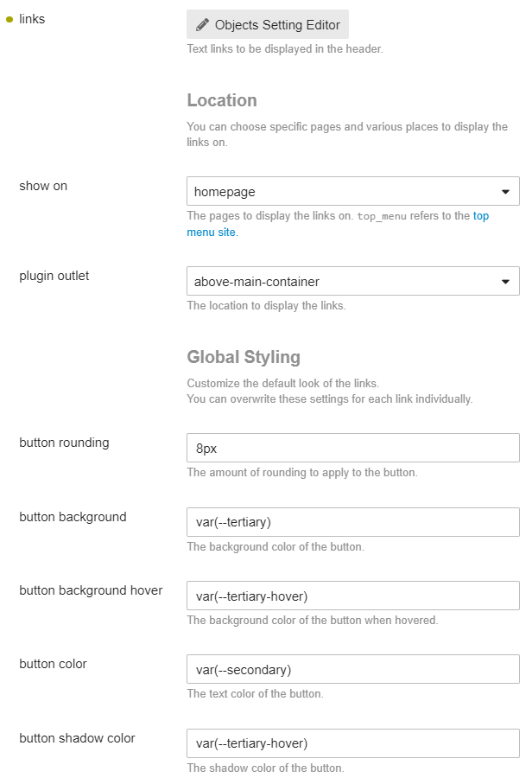The width and height of the screenshot is (532, 784).
Task: Open the show on homepage dropdown
Action: click(352, 191)
